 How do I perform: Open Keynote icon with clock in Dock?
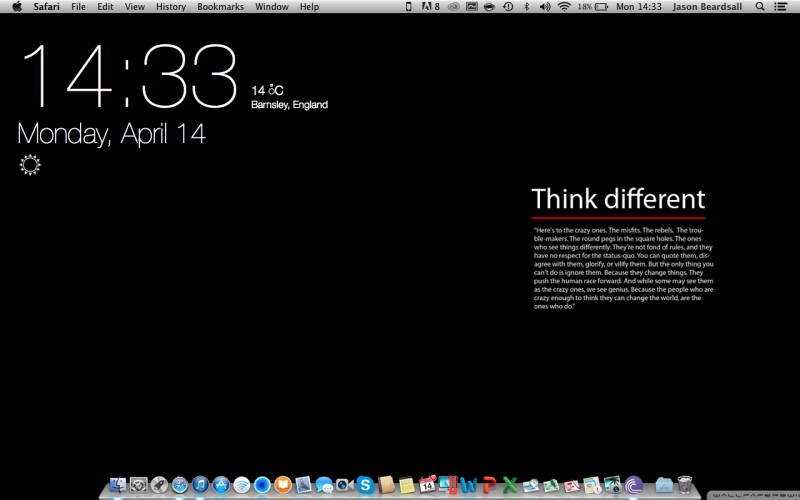pos(531,484)
